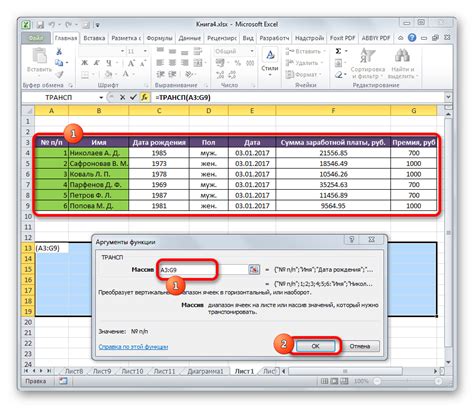Toggle Underline (Ч) formatting
Image resolution: width=474 pixels, height=408 pixels.
[109, 63]
